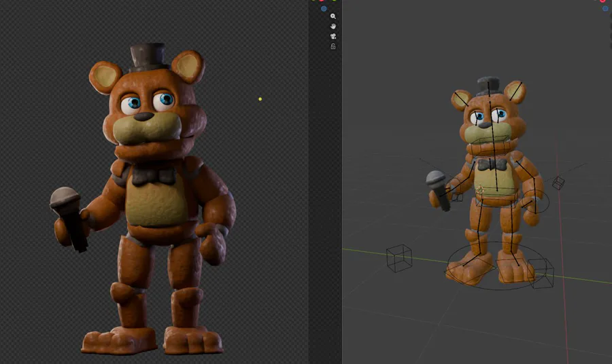
Task: Toggle the camera-to-view padlock icon
Action: point(333,46)
